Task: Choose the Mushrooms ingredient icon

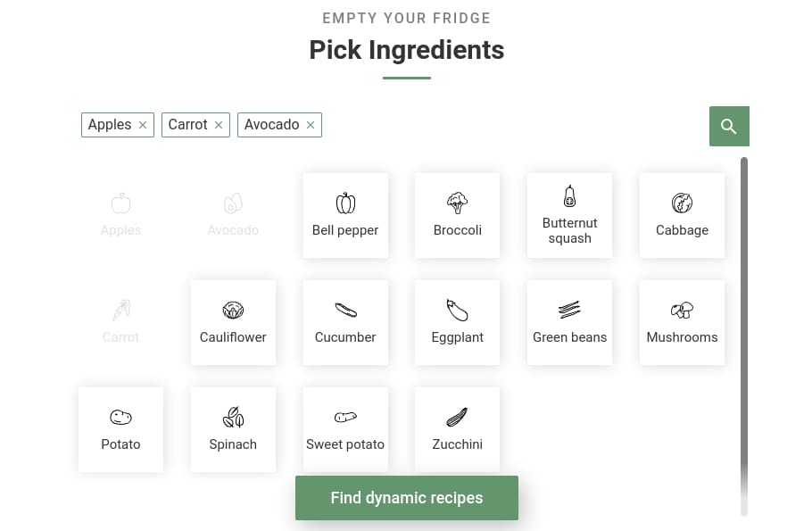Action: click(x=682, y=321)
